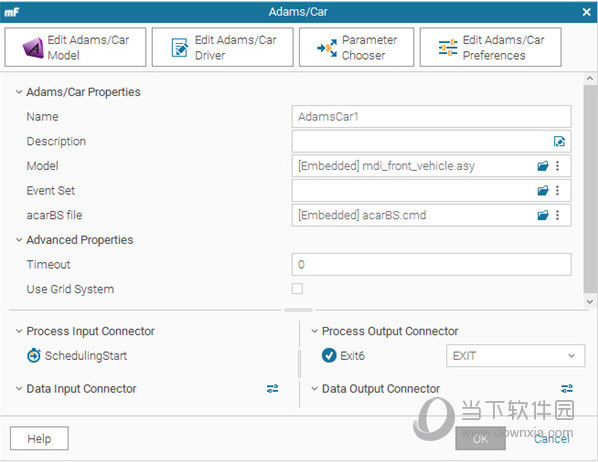This screenshot has width=598, height=462.
Task: Open the Description editor icon
Action: click(x=559, y=142)
